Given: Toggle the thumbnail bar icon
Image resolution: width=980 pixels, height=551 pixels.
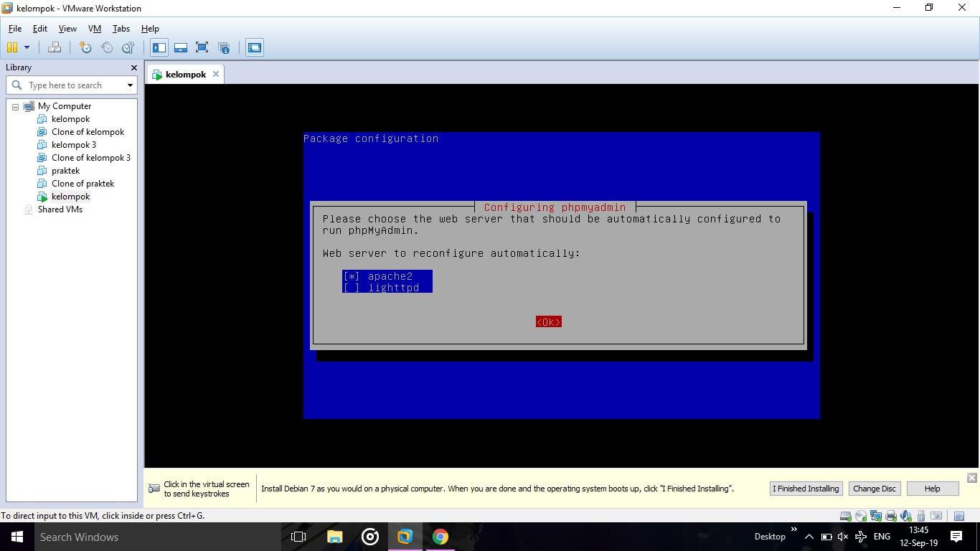Looking at the screenshot, I should tap(181, 47).
